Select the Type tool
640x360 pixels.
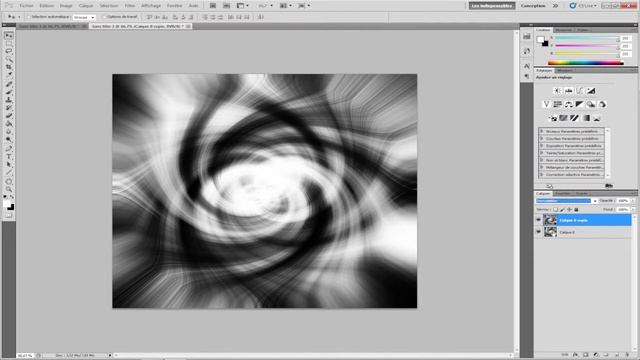9,156
